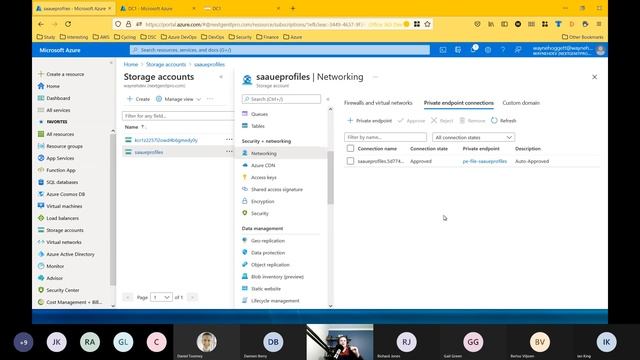Close the Networking blade
Image resolution: width=640 pixels, height=360 pixels.
tap(594, 77)
